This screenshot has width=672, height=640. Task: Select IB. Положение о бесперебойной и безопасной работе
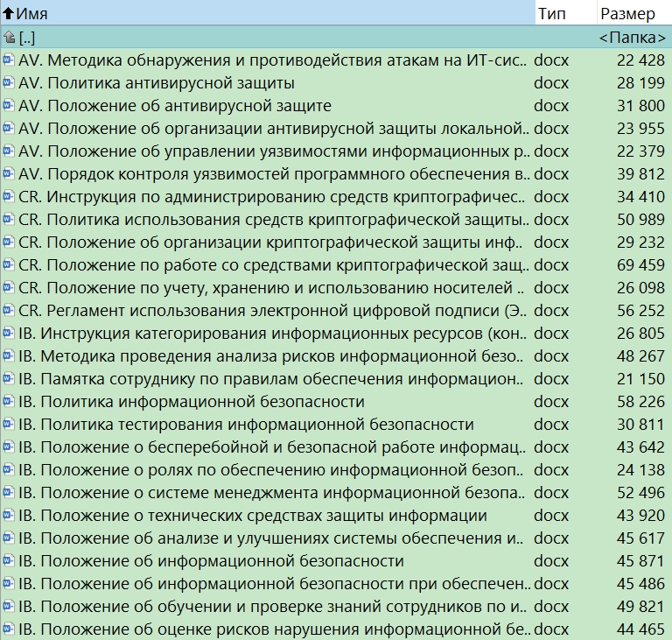click(336, 447)
